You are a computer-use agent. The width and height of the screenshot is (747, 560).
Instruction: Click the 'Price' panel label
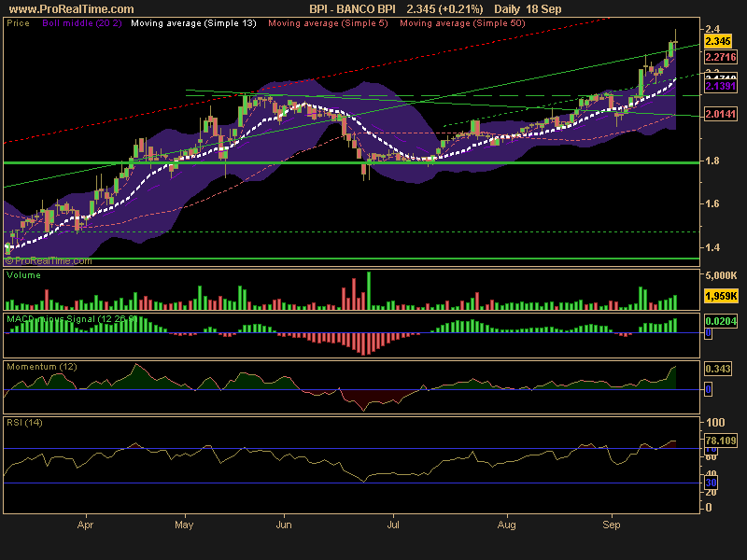pos(18,23)
